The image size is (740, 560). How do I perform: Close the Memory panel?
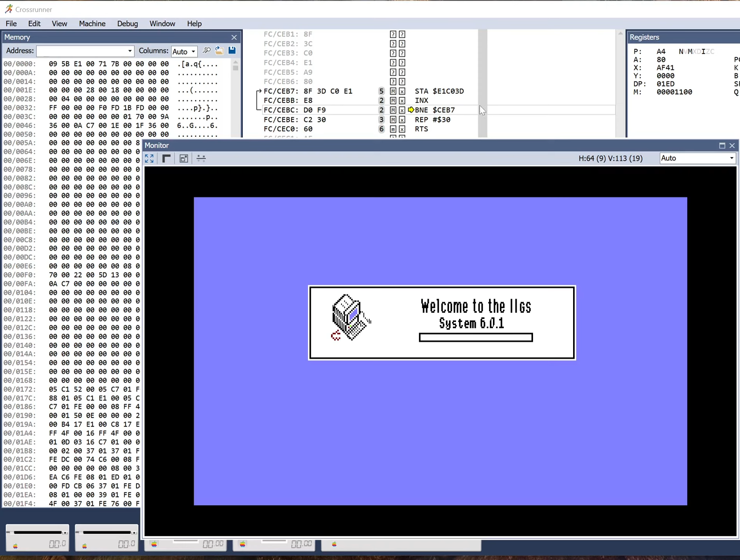click(x=234, y=37)
